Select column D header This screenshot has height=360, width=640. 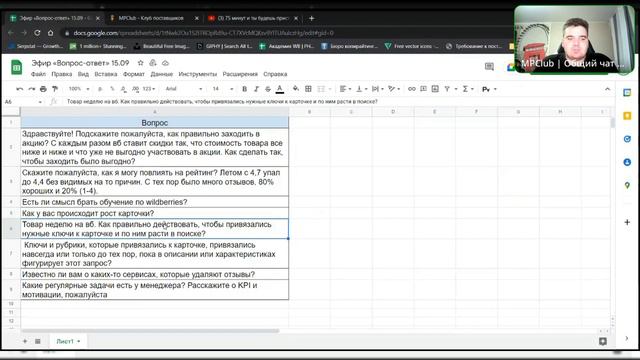[393, 112]
